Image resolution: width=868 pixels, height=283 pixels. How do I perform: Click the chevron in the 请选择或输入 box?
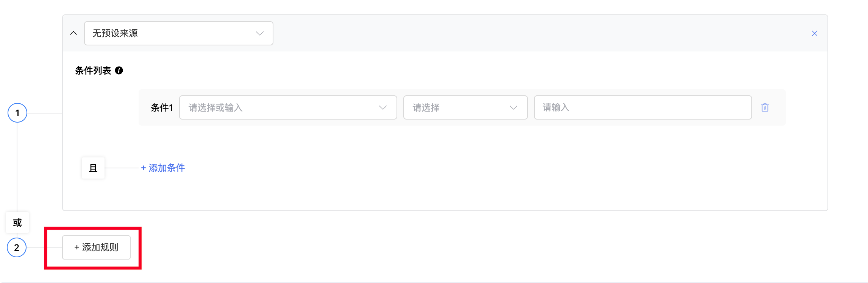click(x=383, y=107)
